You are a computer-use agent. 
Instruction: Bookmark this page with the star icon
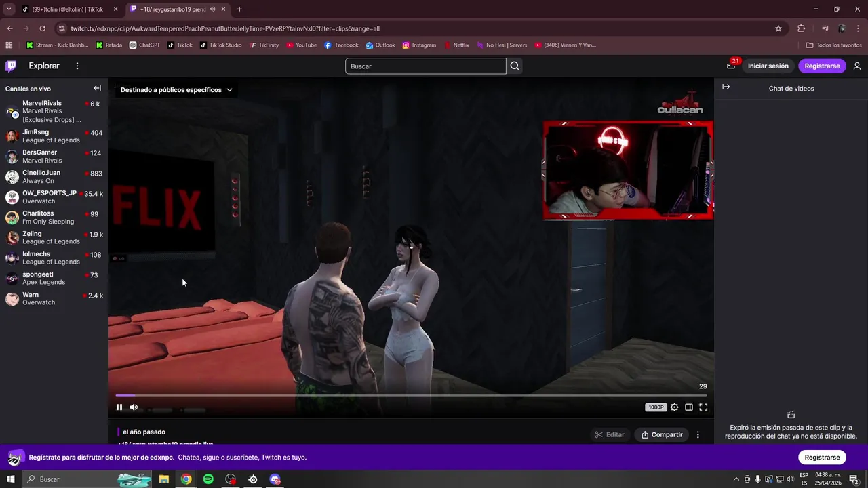click(x=778, y=28)
